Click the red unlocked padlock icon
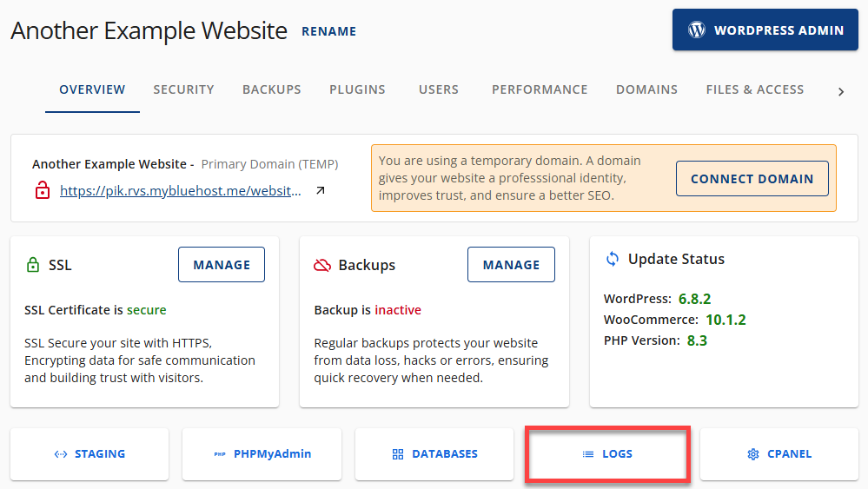 click(43, 190)
